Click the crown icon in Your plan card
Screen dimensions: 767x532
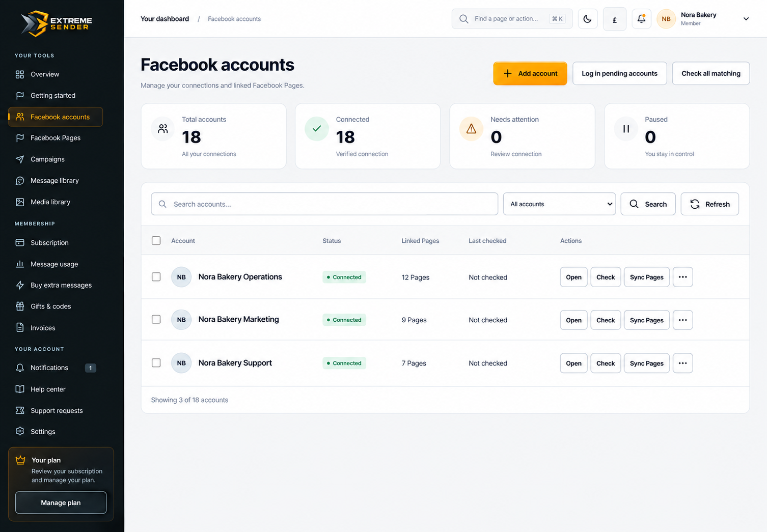[x=20, y=460]
